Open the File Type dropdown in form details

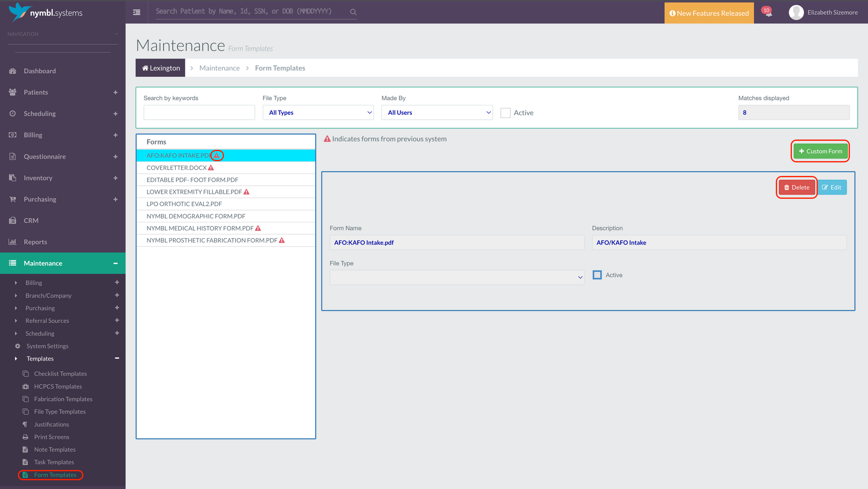click(457, 277)
